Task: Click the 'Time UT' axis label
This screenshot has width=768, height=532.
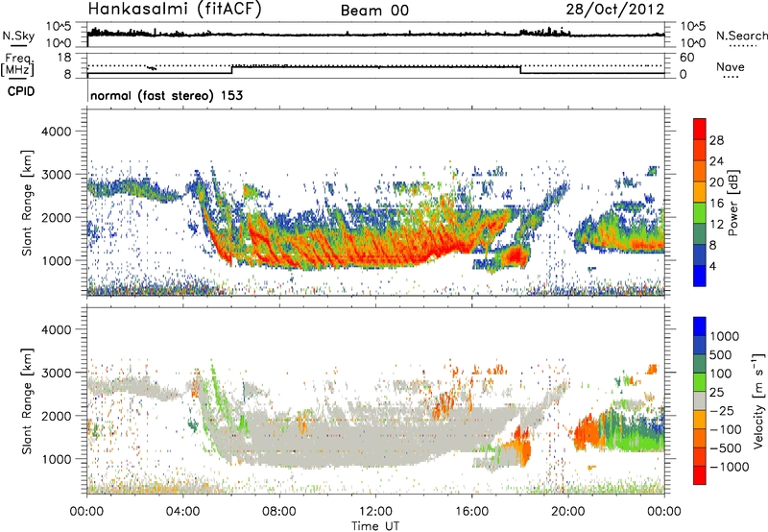Action: [x=375, y=526]
